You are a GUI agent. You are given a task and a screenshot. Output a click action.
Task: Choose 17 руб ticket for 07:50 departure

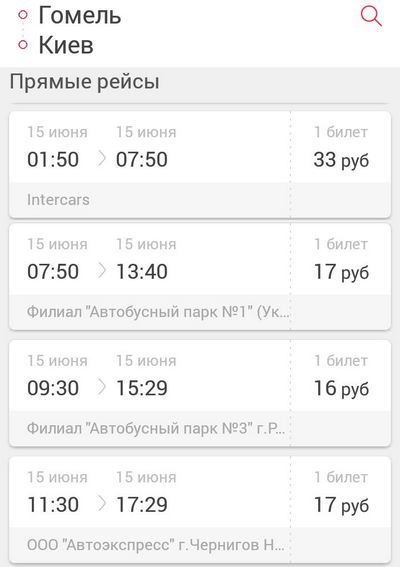coord(341,272)
